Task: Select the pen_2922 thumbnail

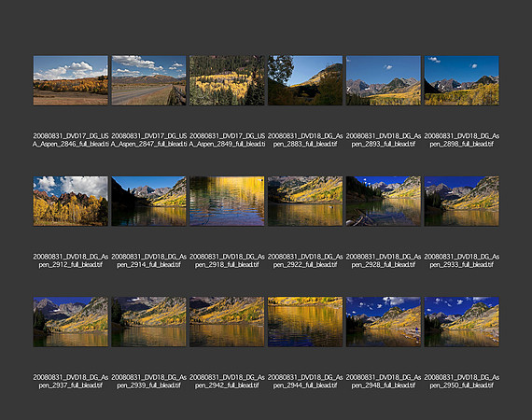Action: click(305, 201)
